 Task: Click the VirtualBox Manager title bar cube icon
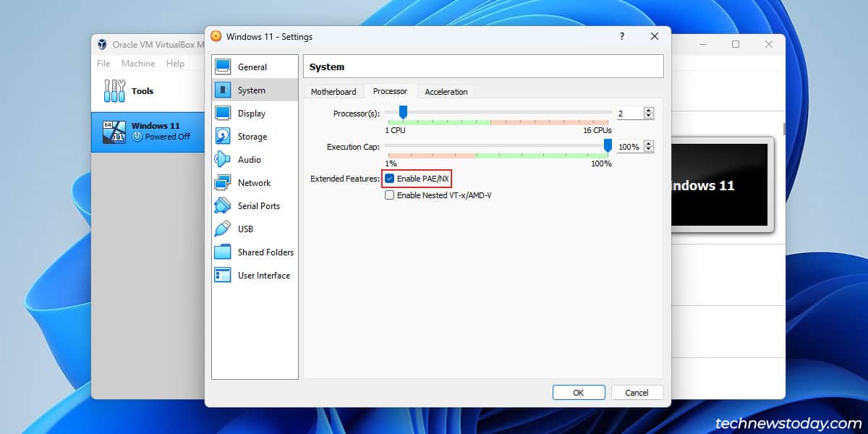point(102,44)
